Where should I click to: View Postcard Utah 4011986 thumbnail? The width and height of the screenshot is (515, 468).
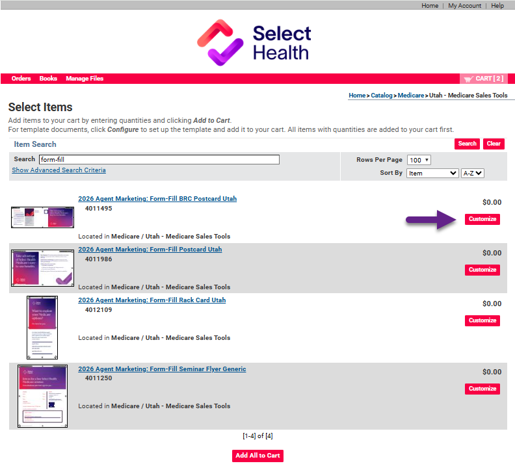42,268
